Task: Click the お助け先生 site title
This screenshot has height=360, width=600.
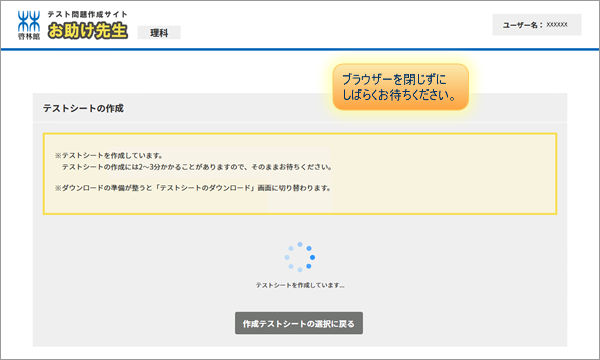Action: 88,31
